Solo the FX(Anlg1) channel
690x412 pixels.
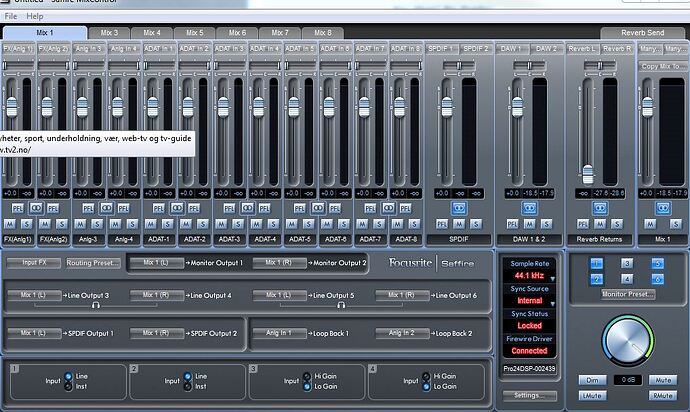(x=26, y=224)
